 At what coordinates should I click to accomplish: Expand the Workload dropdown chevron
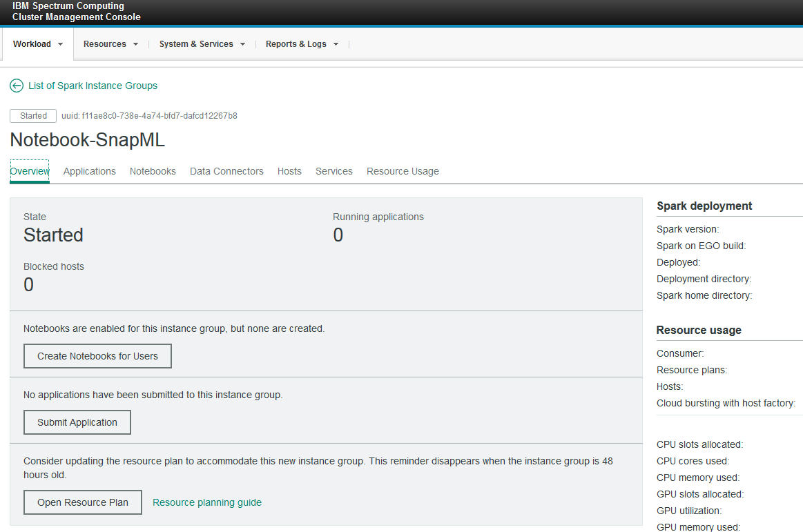(60, 44)
